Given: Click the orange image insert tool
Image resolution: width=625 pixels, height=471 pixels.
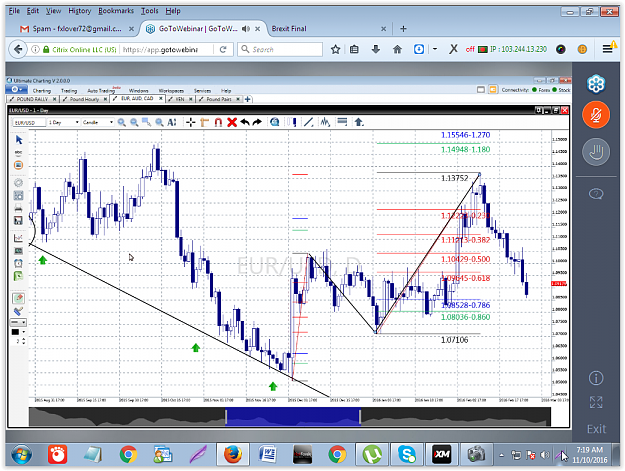Looking at the screenshot, I should pyautogui.click(x=18, y=165).
